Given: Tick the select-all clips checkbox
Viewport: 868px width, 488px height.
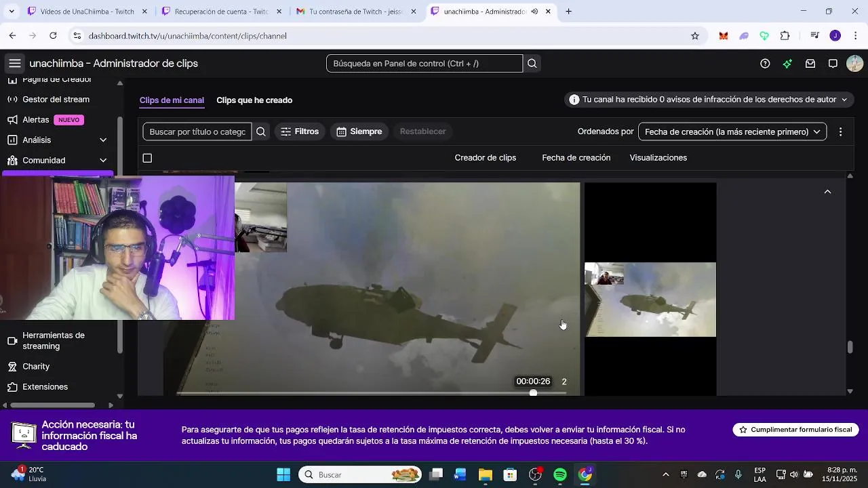Looking at the screenshot, I should (x=147, y=158).
